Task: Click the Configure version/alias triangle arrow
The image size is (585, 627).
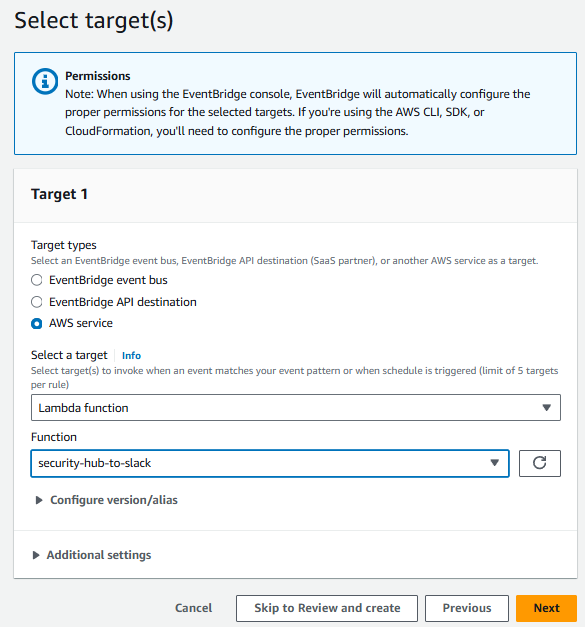Action: click(39, 500)
